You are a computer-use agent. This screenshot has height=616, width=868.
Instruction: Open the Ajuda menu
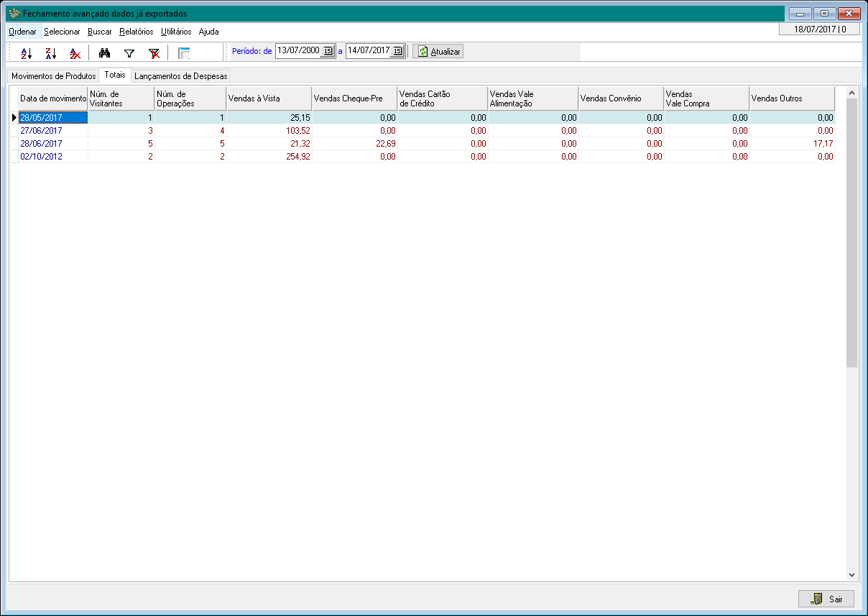(x=208, y=32)
